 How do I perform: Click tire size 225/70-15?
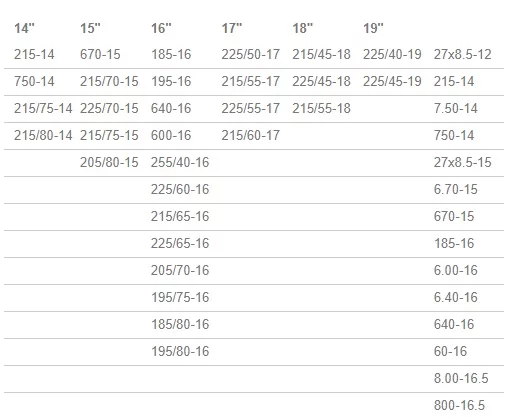pos(109,108)
